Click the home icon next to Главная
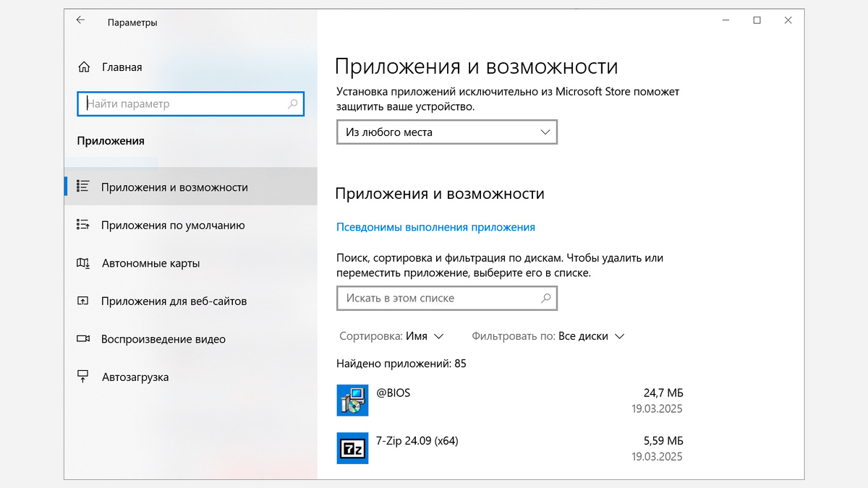Image resolution: width=868 pixels, height=488 pixels. [83, 67]
